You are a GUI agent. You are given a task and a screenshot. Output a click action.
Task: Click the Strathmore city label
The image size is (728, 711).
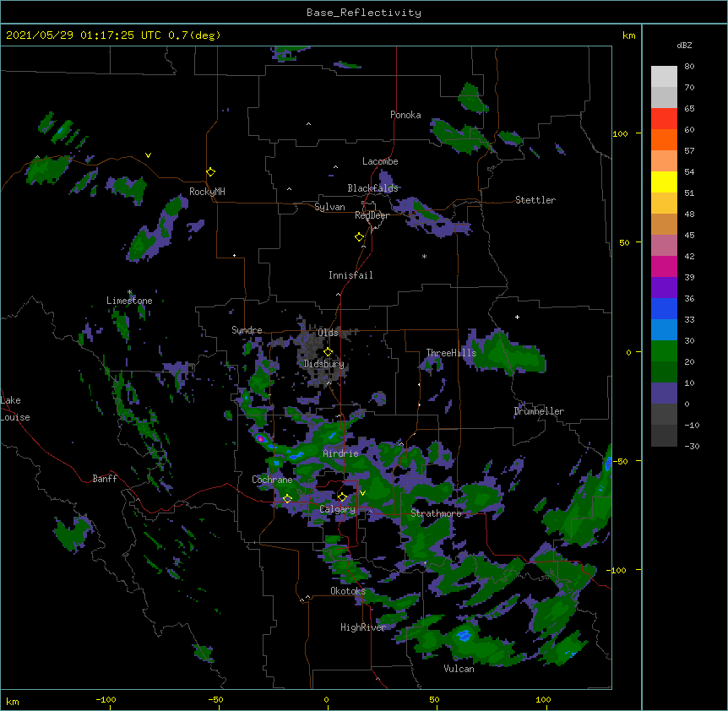pyautogui.click(x=436, y=513)
